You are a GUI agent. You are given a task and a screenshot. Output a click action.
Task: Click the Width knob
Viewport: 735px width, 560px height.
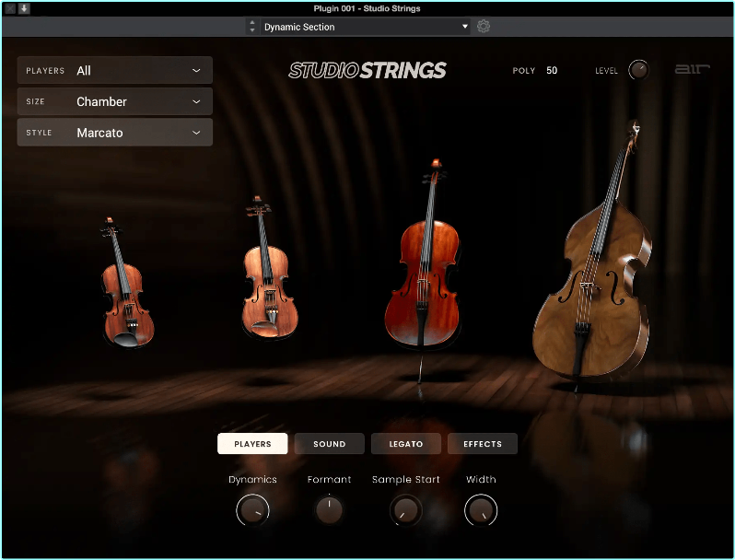(481, 510)
